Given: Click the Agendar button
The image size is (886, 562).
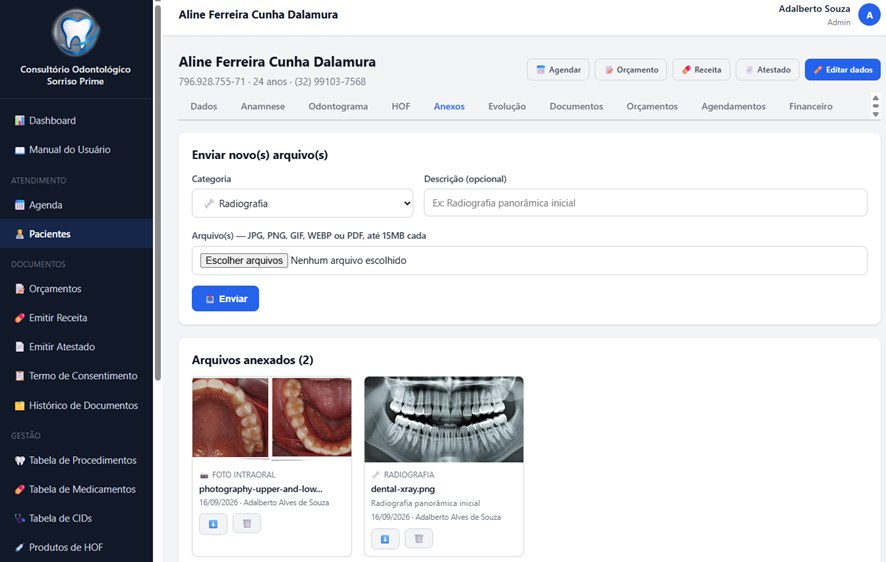Looking at the screenshot, I should point(558,69).
